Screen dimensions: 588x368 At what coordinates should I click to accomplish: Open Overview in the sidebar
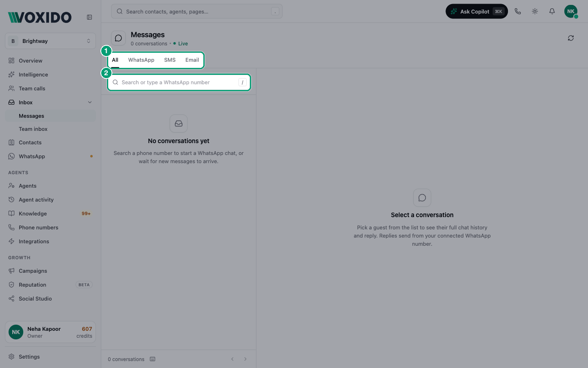point(50,61)
